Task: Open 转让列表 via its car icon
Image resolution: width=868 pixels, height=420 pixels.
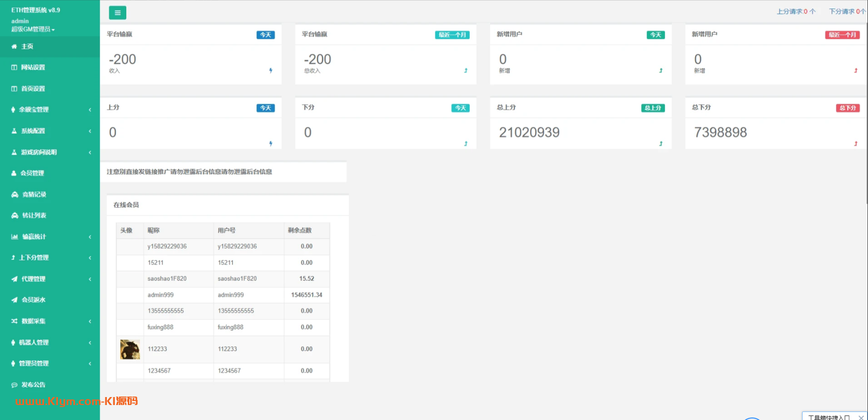Action: click(x=15, y=215)
